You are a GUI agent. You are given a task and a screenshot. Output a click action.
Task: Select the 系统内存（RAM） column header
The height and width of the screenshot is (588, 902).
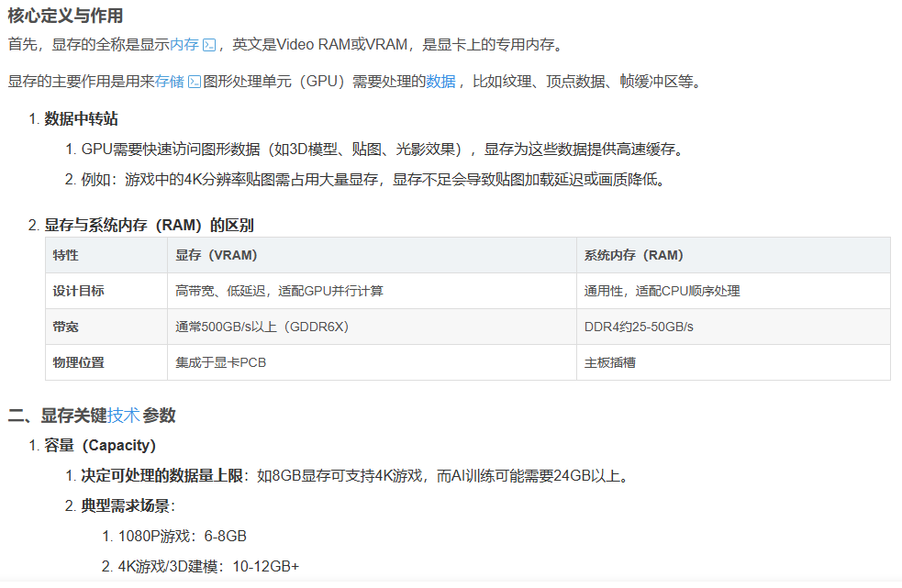tap(634, 255)
